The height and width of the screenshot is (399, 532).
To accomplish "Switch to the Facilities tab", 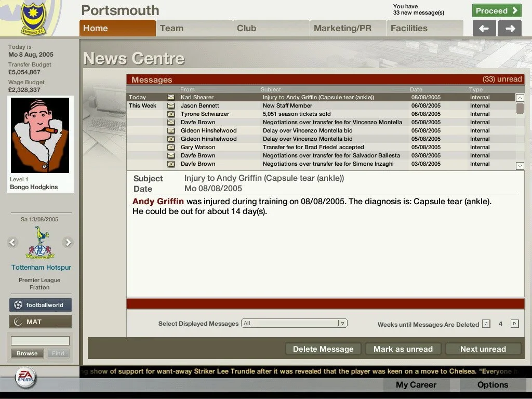I will [x=424, y=28].
